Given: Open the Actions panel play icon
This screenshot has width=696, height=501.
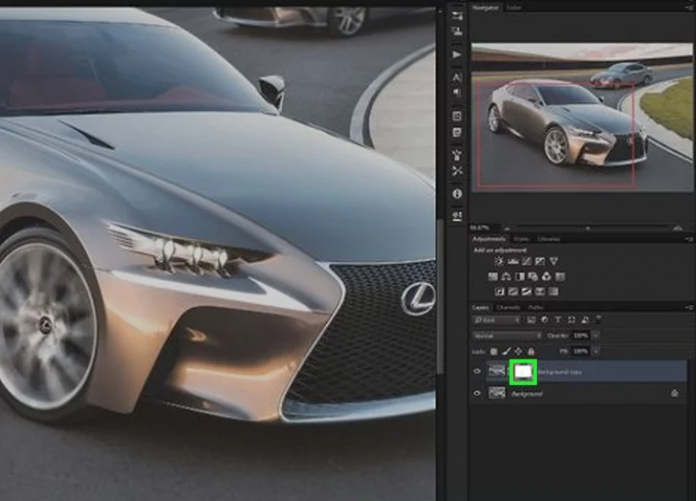Looking at the screenshot, I should tap(457, 54).
